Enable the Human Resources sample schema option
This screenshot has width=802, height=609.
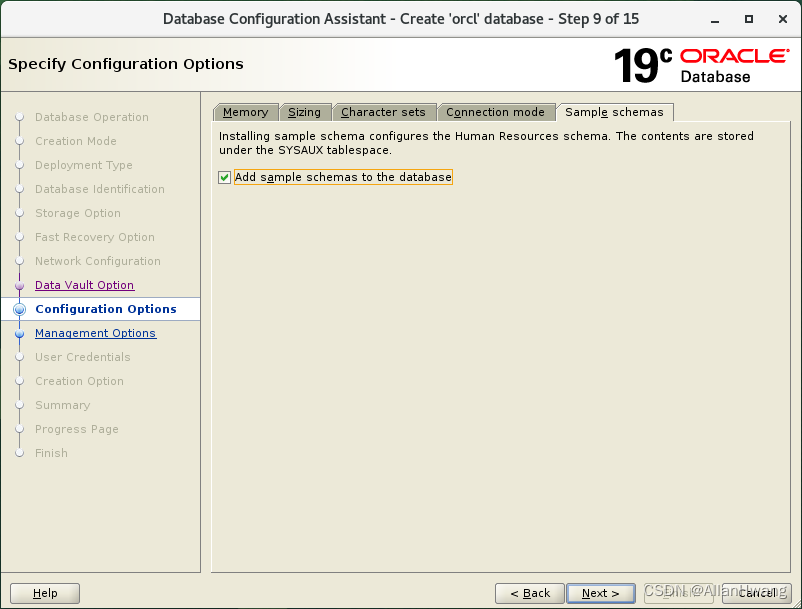pyautogui.click(x=225, y=177)
